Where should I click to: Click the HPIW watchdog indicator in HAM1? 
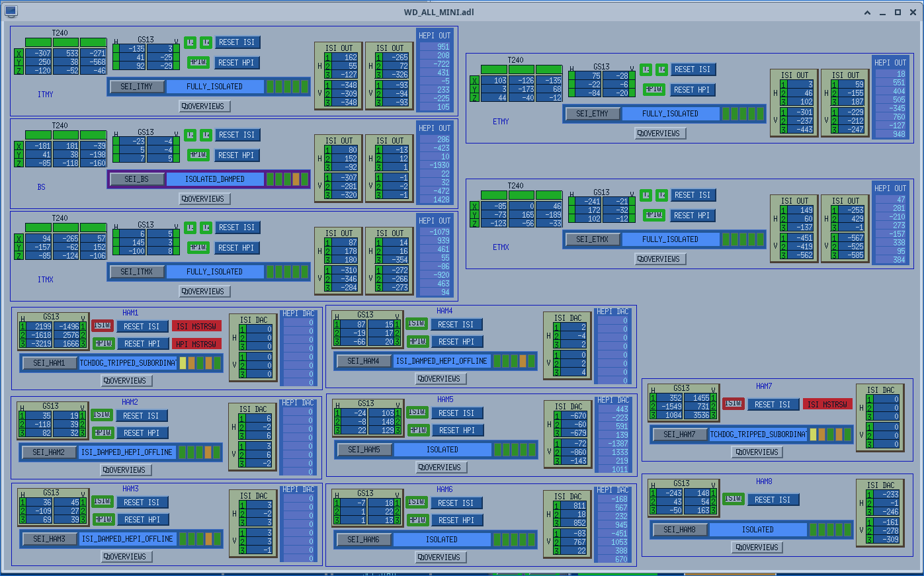103,343
